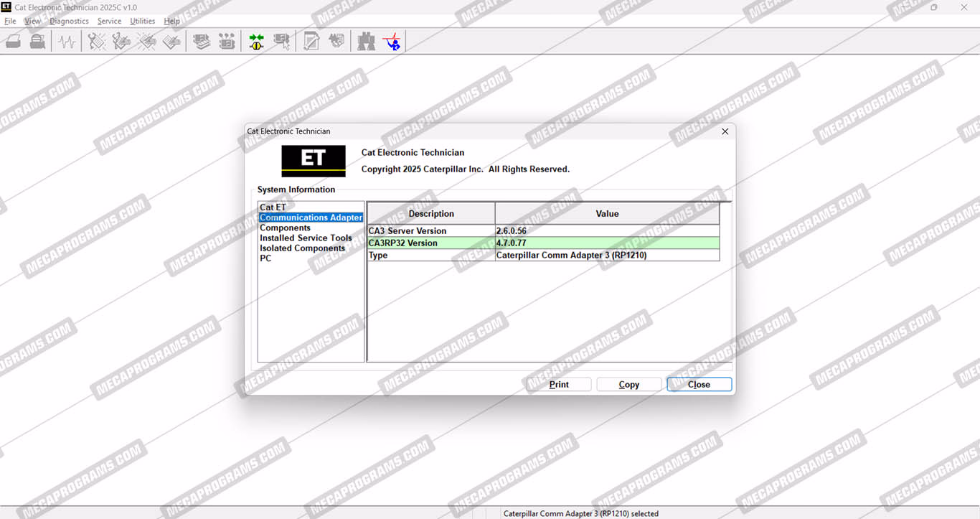
Task: Click the printer icon in the main toolbar
Action: point(14,42)
